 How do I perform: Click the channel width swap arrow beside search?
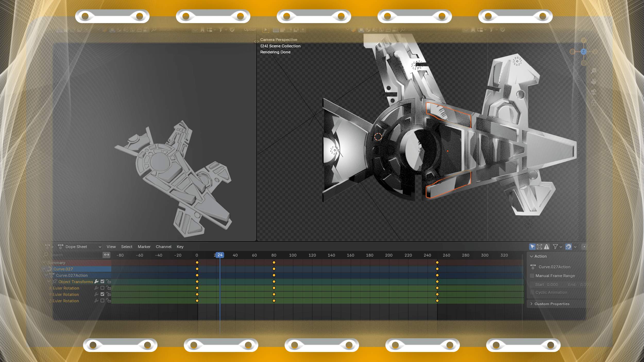[106, 255]
